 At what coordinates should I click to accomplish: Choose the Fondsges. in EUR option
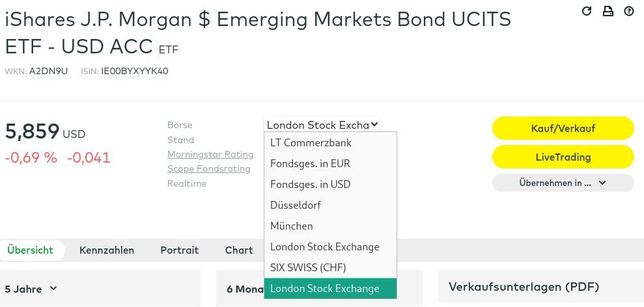click(310, 163)
